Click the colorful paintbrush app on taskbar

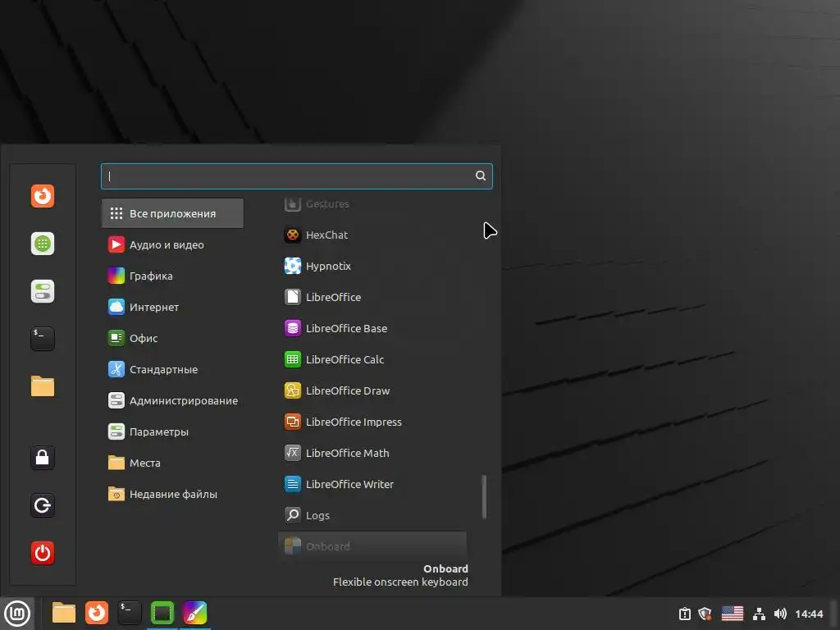pyautogui.click(x=195, y=613)
